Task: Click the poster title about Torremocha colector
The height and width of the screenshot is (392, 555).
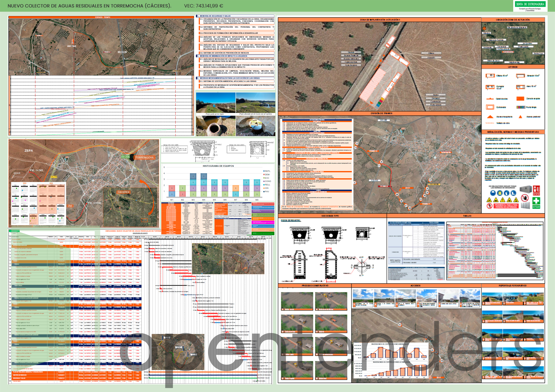Action: (89, 6)
